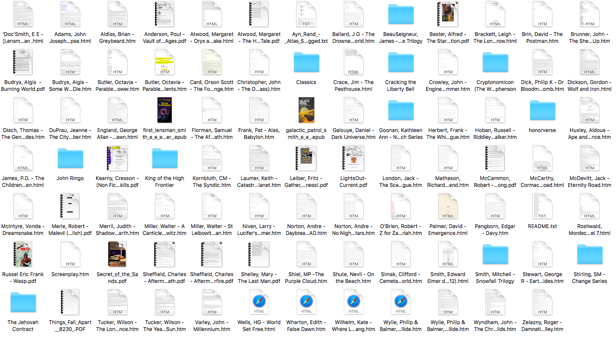
Task: Click the honorverse folder
Action: [x=542, y=111]
